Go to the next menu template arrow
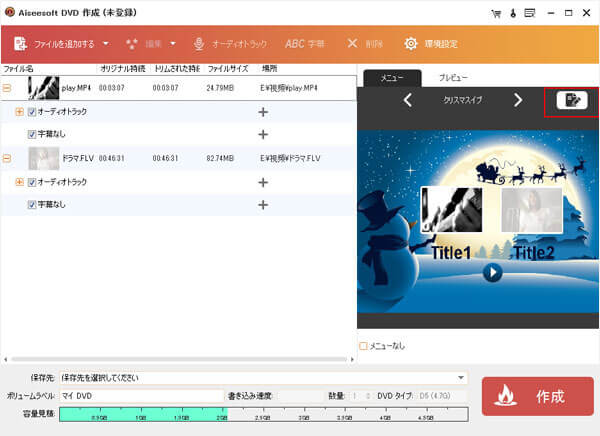Image resolution: width=600 pixels, height=436 pixels. click(x=517, y=100)
